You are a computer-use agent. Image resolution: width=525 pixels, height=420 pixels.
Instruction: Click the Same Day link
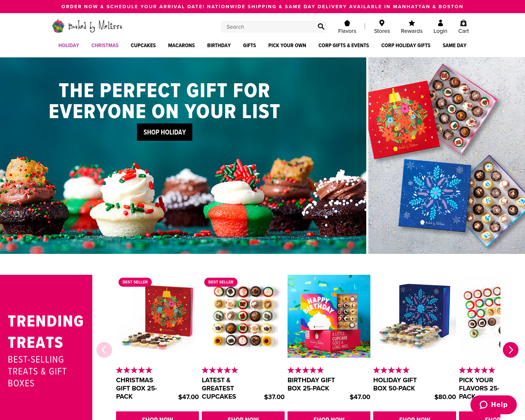click(454, 46)
